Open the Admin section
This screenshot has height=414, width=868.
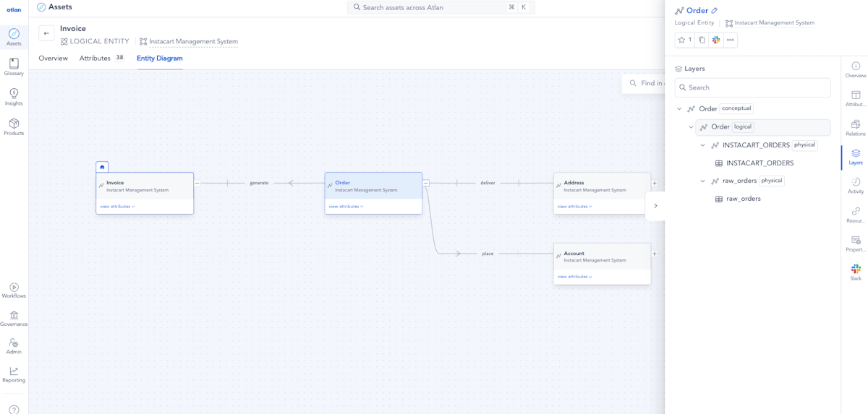coord(14,346)
